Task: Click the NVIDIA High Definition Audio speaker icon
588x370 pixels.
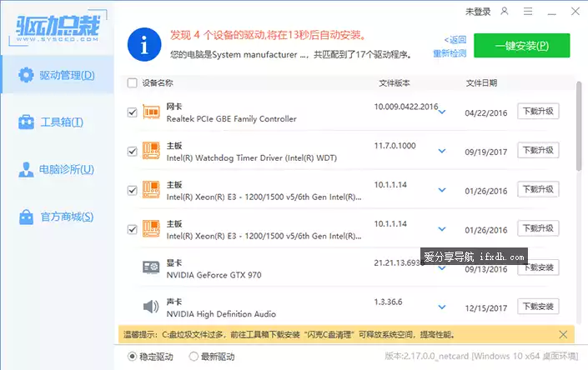Action: [x=151, y=307]
